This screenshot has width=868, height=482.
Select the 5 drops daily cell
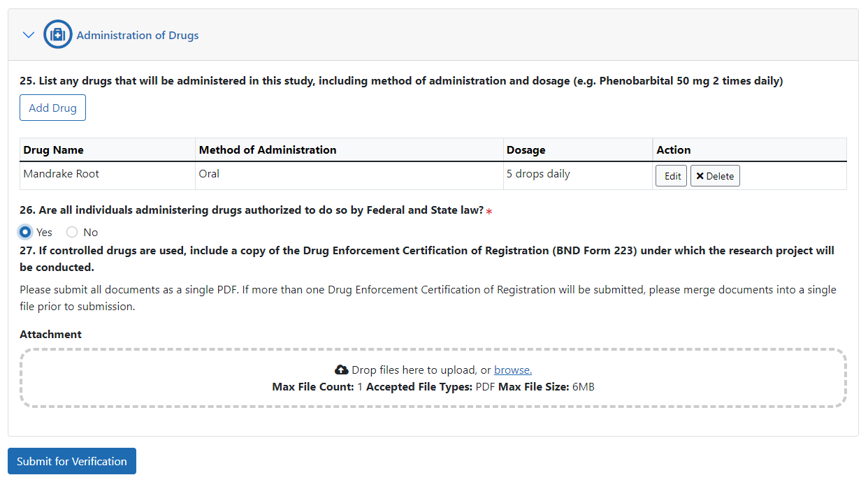538,174
